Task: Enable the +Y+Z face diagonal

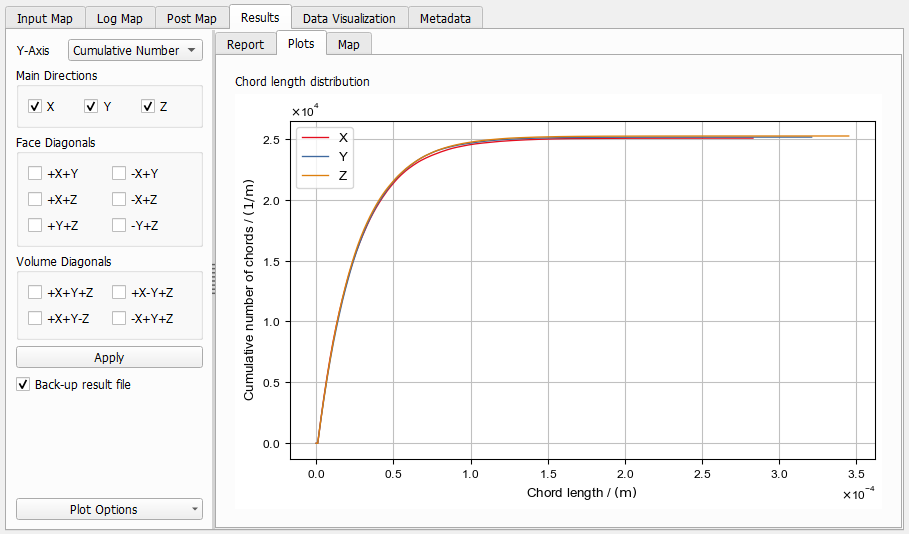Action: coord(35,225)
